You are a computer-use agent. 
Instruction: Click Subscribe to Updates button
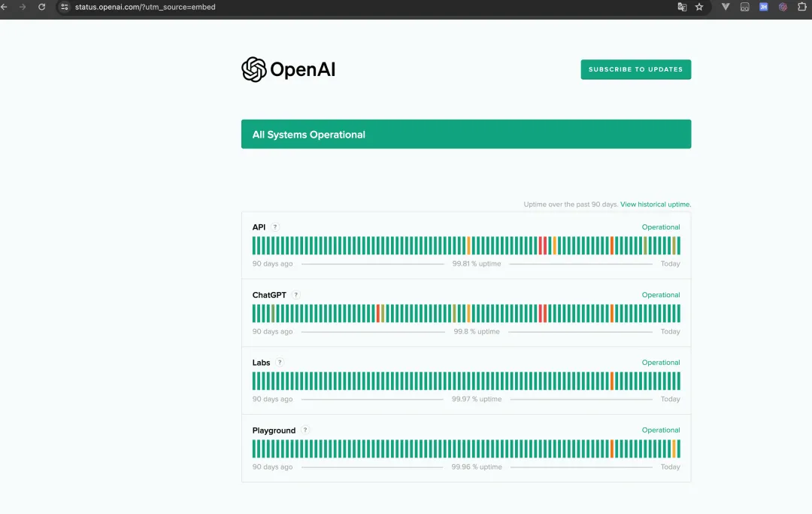[x=636, y=69]
